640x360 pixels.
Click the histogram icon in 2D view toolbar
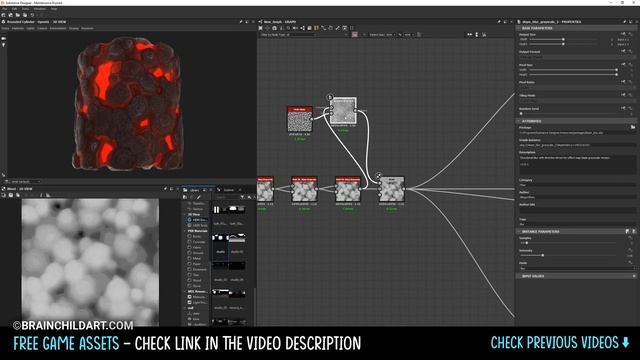(48, 195)
